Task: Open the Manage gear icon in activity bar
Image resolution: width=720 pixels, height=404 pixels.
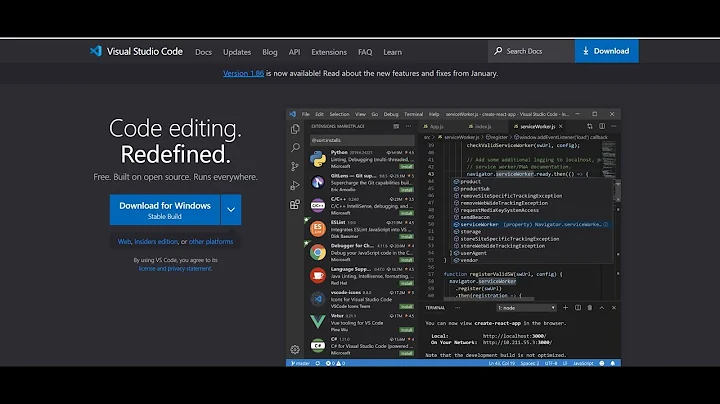Action: tap(295, 349)
